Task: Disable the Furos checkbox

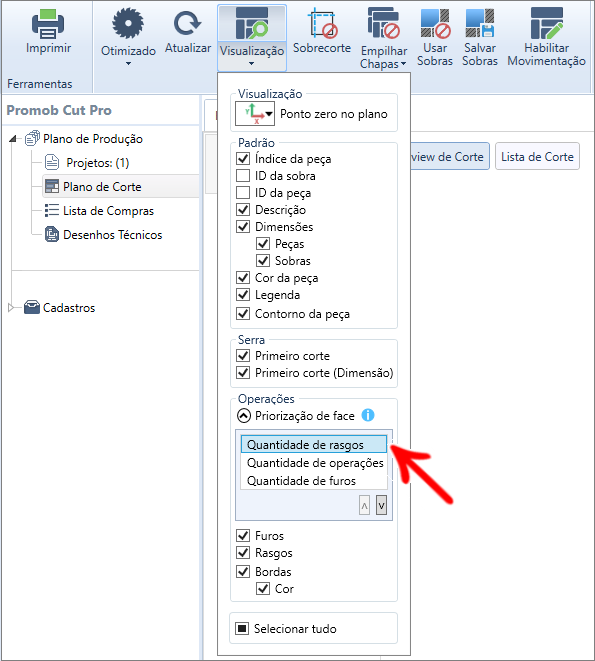Action: pos(243,535)
